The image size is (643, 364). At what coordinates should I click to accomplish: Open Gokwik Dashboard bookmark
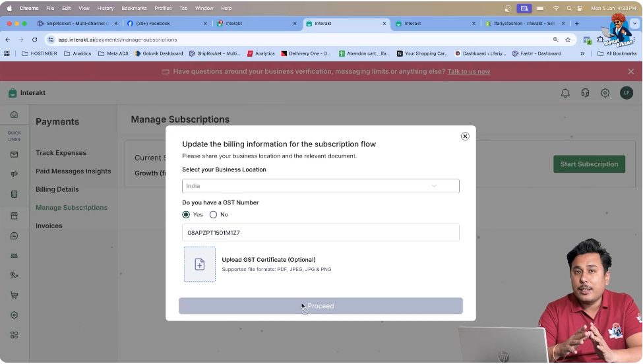coord(159,53)
